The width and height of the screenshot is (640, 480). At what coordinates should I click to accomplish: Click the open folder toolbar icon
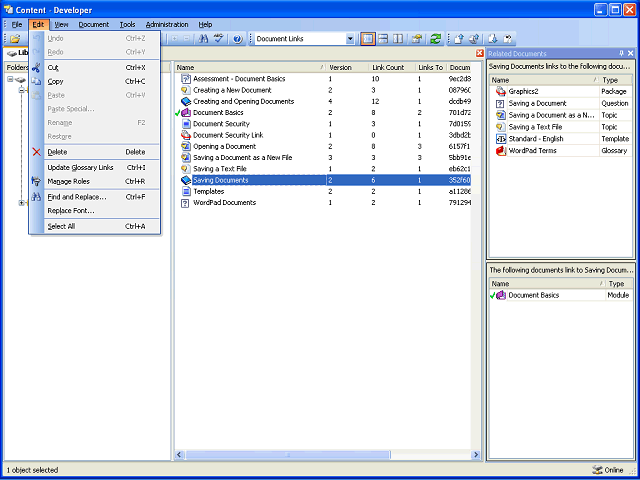click(x=15, y=39)
